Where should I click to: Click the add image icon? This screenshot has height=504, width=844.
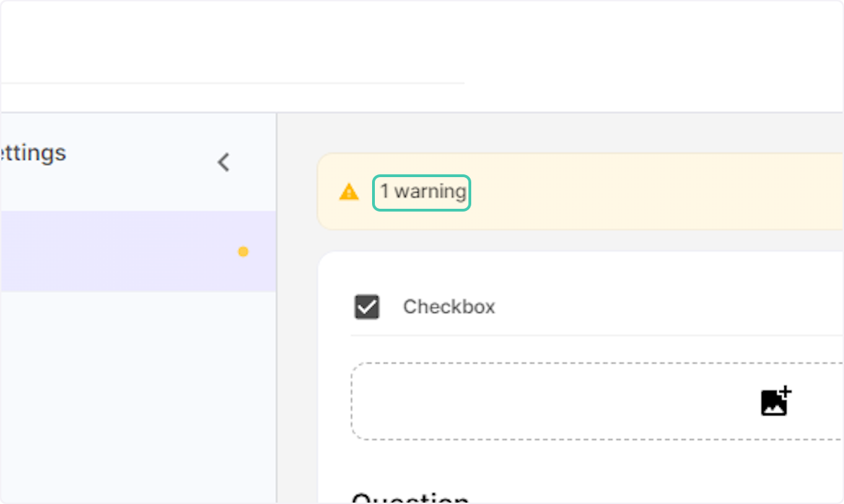click(x=776, y=401)
